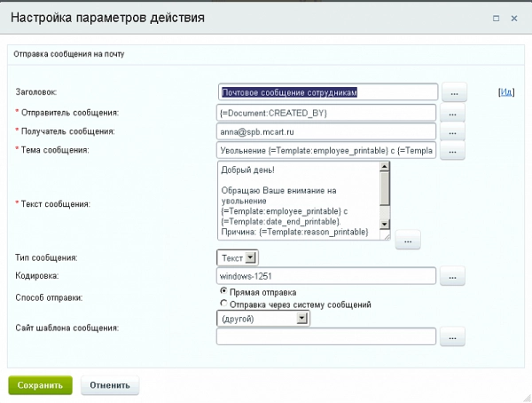Click the ellipsis button next to Получатель сообщения
This screenshot has width=532, height=403.
tap(453, 132)
